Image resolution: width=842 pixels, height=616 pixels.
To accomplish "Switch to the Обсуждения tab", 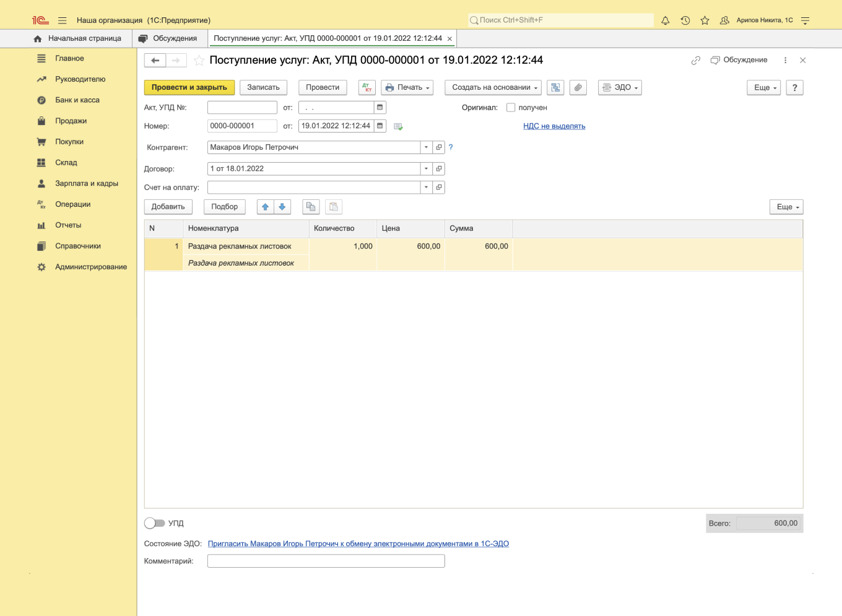I will click(x=168, y=38).
